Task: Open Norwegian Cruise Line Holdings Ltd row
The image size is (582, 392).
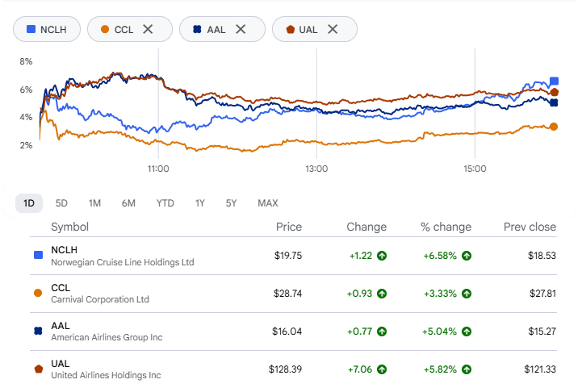Action: [293, 256]
